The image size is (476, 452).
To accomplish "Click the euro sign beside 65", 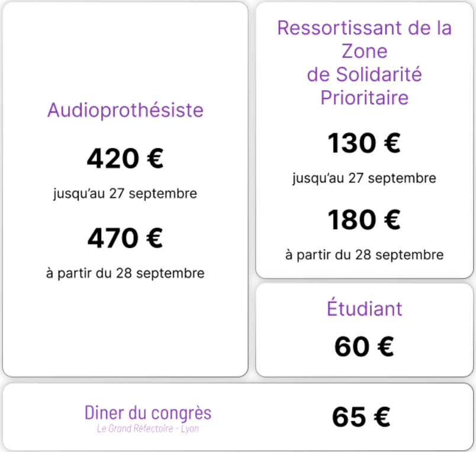I will pyautogui.click(x=382, y=417).
